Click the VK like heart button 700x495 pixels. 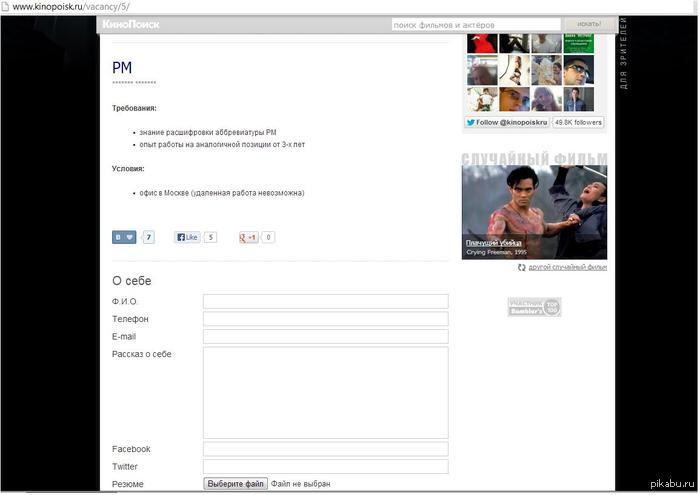point(124,237)
